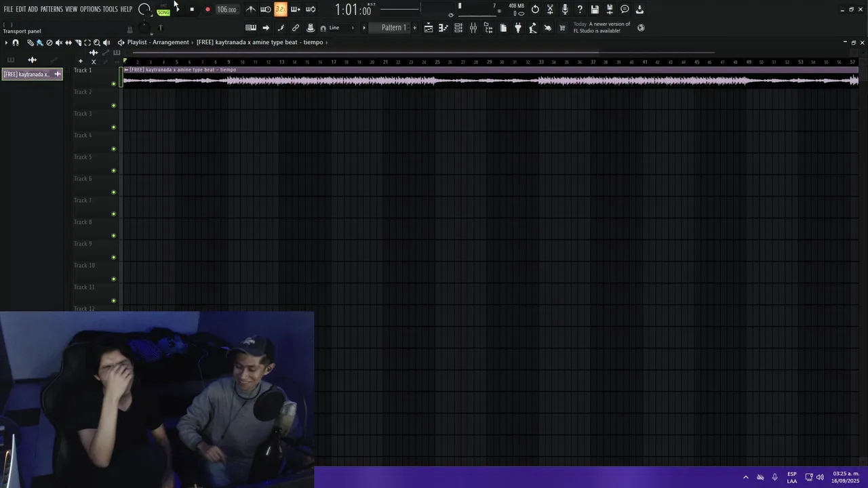Show hidden icons in Windows tray
Screen dimensions: 868x488
click(x=746, y=477)
